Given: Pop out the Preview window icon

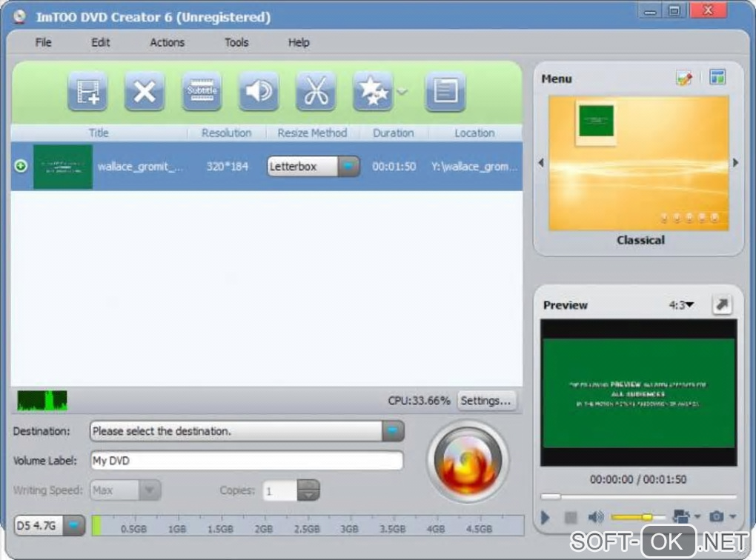Looking at the screenshot, I should coord(722,304).
